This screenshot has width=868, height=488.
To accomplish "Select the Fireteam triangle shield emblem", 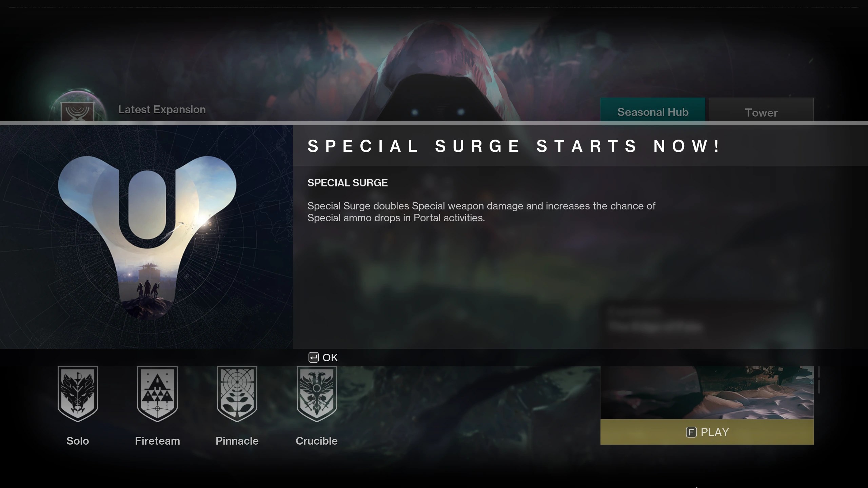I will (x=157, y=394).
